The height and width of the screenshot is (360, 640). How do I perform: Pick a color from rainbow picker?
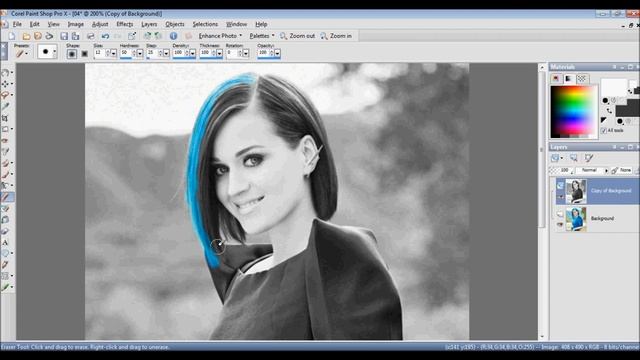573,111
